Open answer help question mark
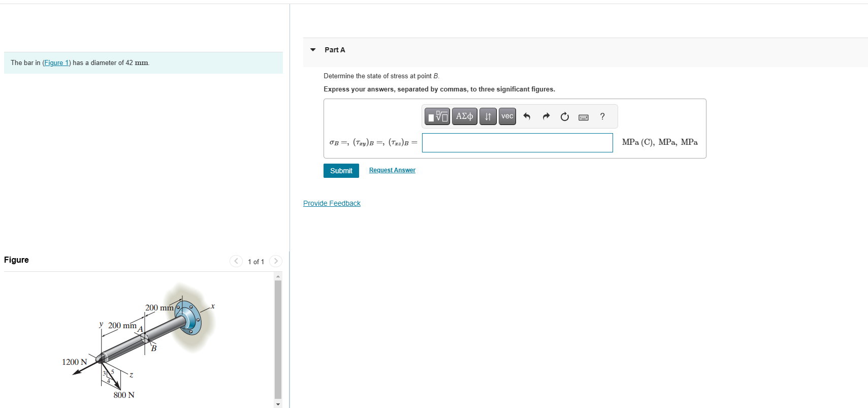Image resolution: width=868 pixels, height=408 pixels. click(602, 116)
